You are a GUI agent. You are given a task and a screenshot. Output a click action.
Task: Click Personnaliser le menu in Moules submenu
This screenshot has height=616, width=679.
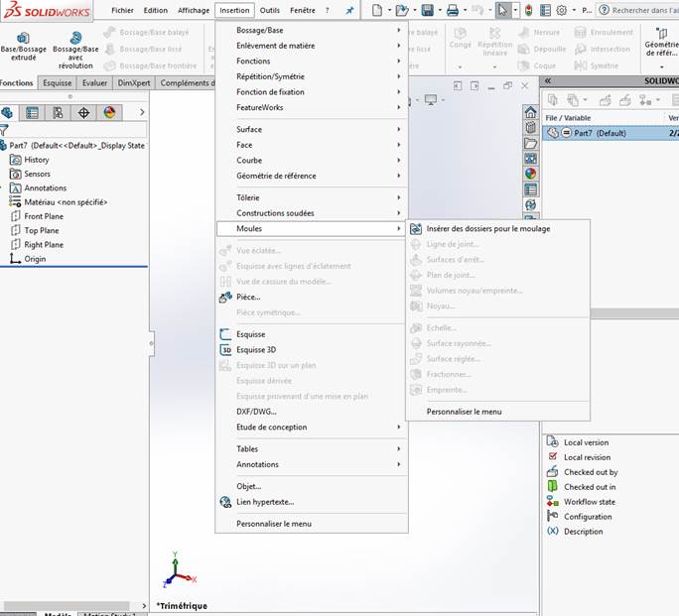coord(464,411)
